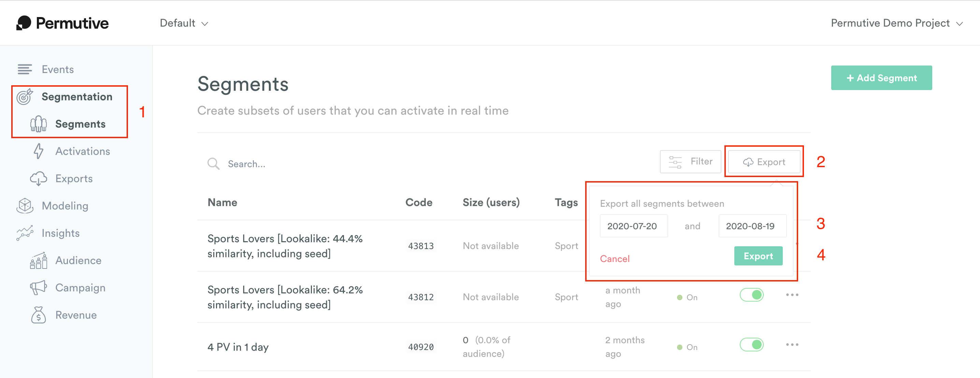Image resolution: width=980 pixels, height=378 pixels.
Task: Click On status for 4 PV in 1 day
Action: (x=688, y=348)
